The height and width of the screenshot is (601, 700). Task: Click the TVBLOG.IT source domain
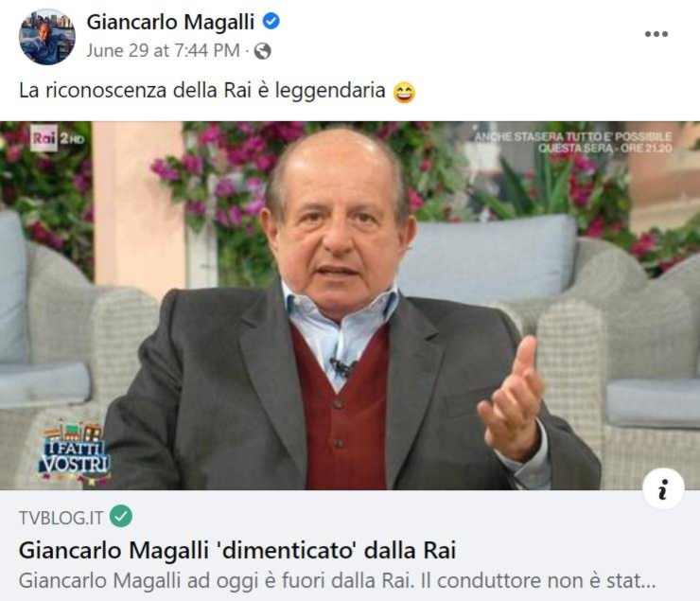click(x=61, y=518)
